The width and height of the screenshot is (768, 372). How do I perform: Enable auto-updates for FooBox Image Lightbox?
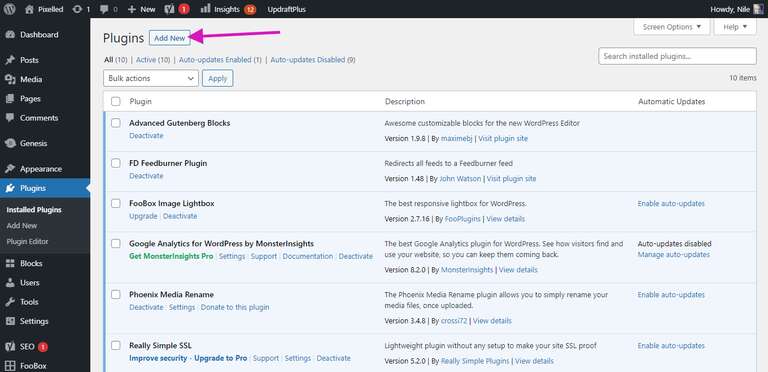pos(671,203)
